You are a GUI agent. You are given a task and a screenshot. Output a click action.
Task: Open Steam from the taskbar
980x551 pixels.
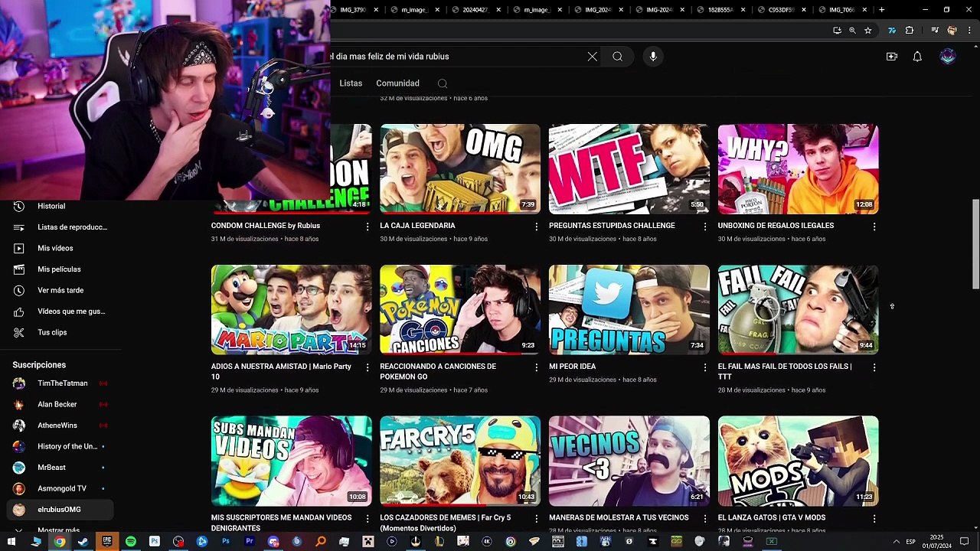(x=83, y=542)
